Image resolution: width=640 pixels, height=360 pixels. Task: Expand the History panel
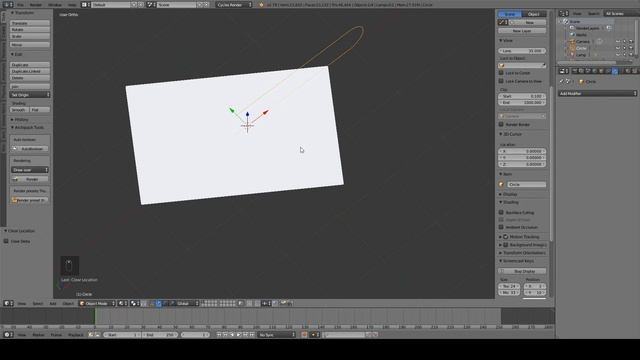click(x=20, y=120)
